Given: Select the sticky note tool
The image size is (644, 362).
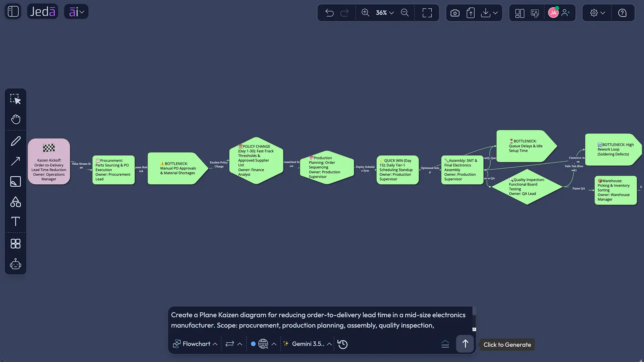Looking at the screenshot, I should tap(15, 181).
